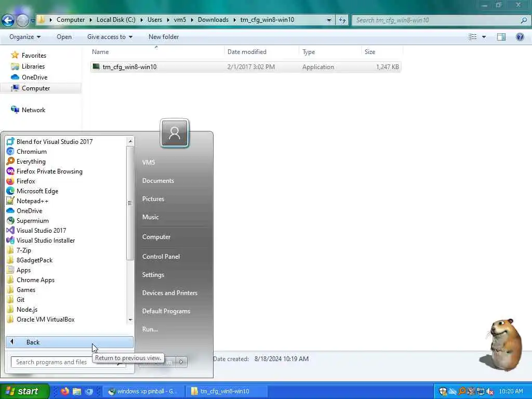Open Explorer address bar history dropdown
The width and height of the screenshot is (532, 399).
pyautogui.click(x=329, y=20)
